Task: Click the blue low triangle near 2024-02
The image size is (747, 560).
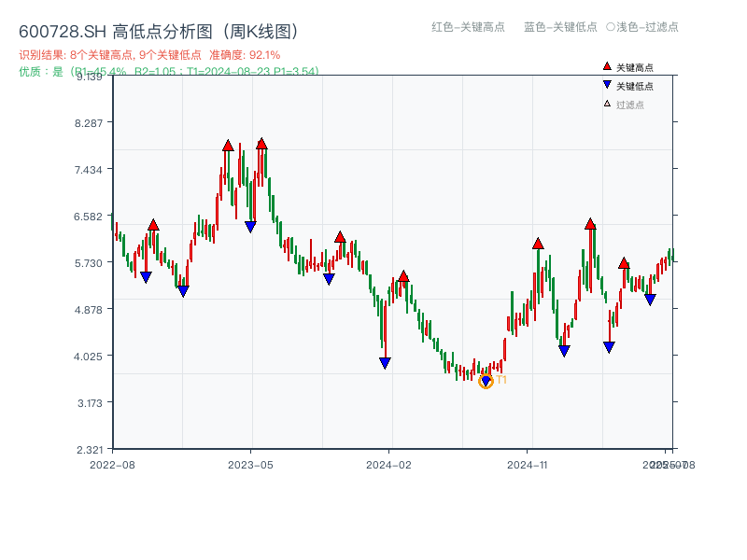Action: click(386, 362)
